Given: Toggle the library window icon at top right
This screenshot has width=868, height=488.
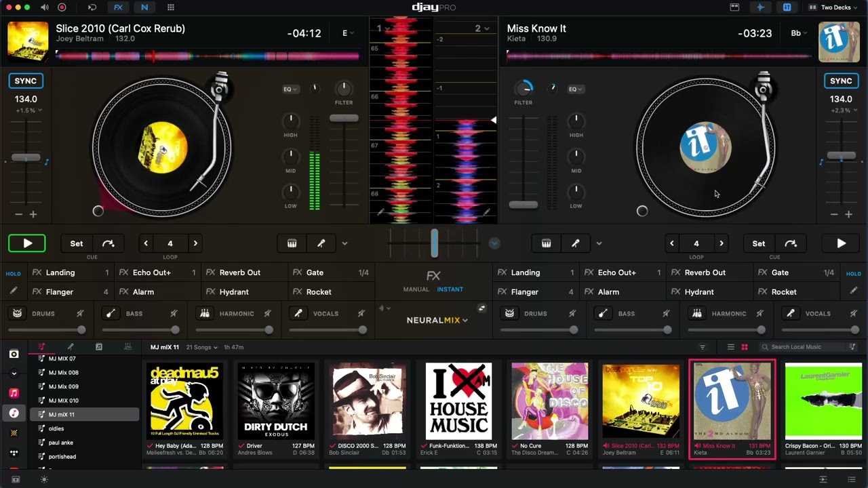Looking at the screenshot, I should (734, 7).
